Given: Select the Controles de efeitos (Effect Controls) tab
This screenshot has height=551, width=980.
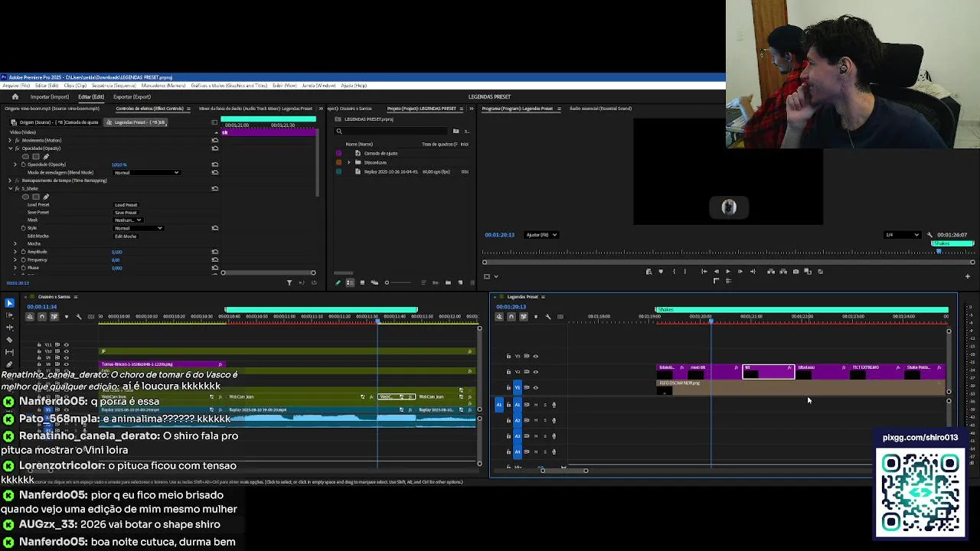Looking at the screenshot, I should [149, 109].
